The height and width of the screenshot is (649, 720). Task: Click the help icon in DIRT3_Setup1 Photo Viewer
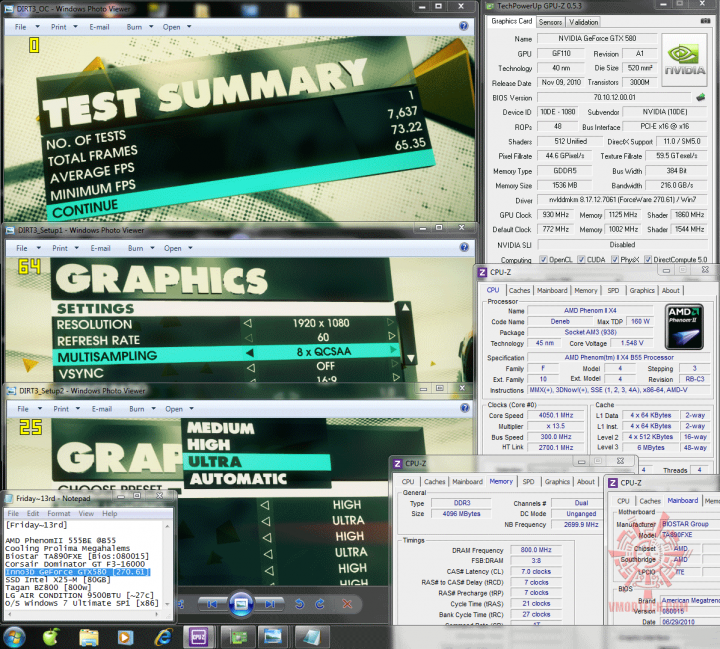pos(464,248)
